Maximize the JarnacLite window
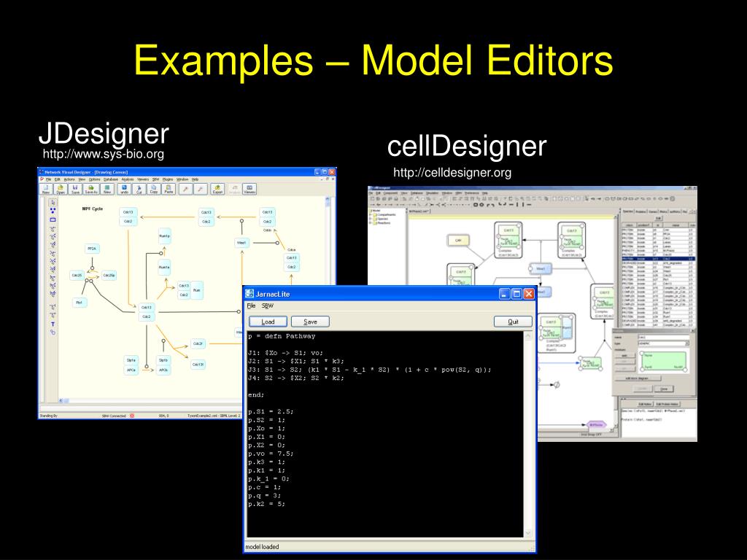Image resolution: width=747 pixels, height=560 pixels. [x=516, y=294]
